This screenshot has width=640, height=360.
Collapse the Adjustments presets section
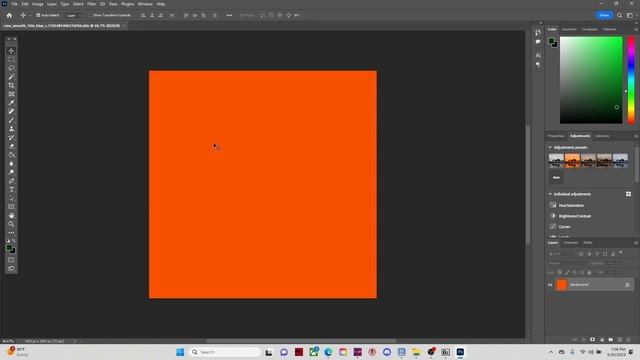[x=550, y=147]
